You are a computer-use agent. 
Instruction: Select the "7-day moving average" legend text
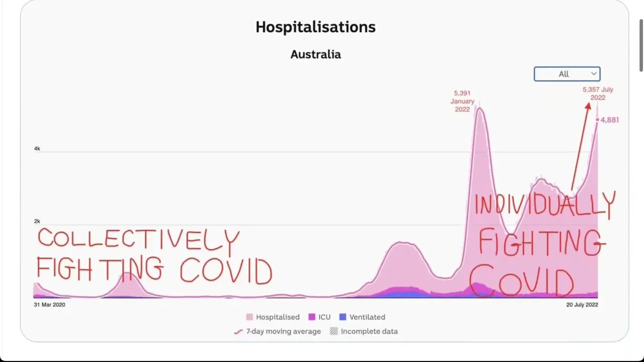[x=283, y=331]
